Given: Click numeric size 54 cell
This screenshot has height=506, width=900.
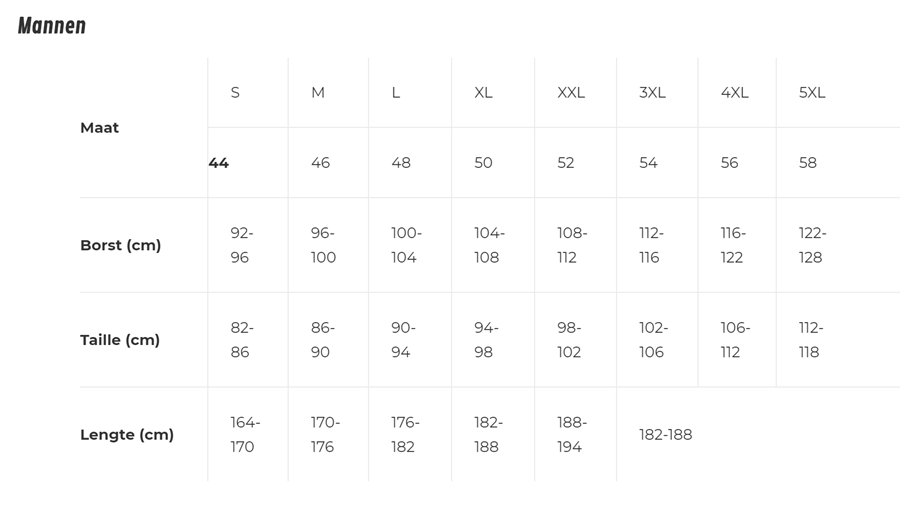Looking at the screenshot, I should [648, 163].
